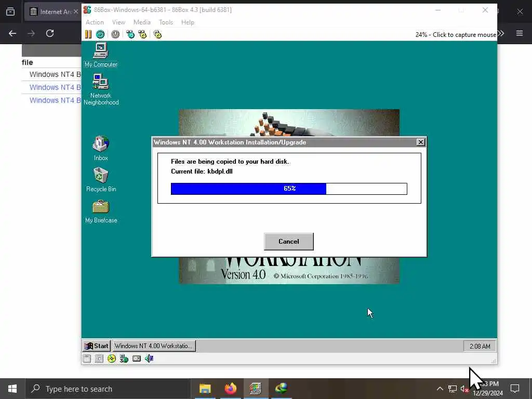Click the second Windows NT4 B file link

point(55,87)
